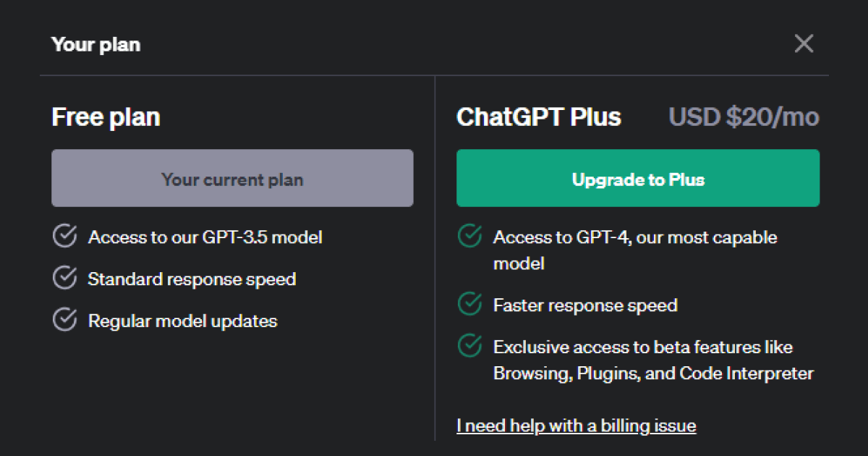Viewport: 868px width, 456px height.
Task: Click the Your plan dialog title
Action: tap(95, 45)
